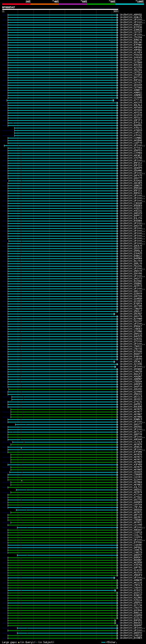Select the UniRef100_C6TBA9 label
Image resolution: width=146 pixels, height=644 pixels.
131,63
